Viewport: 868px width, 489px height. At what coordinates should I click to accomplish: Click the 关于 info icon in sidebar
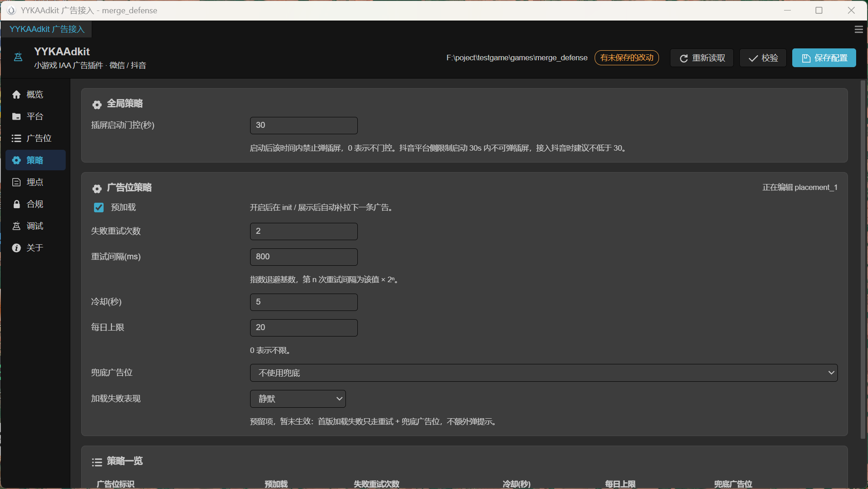click(x=16, y=248)
